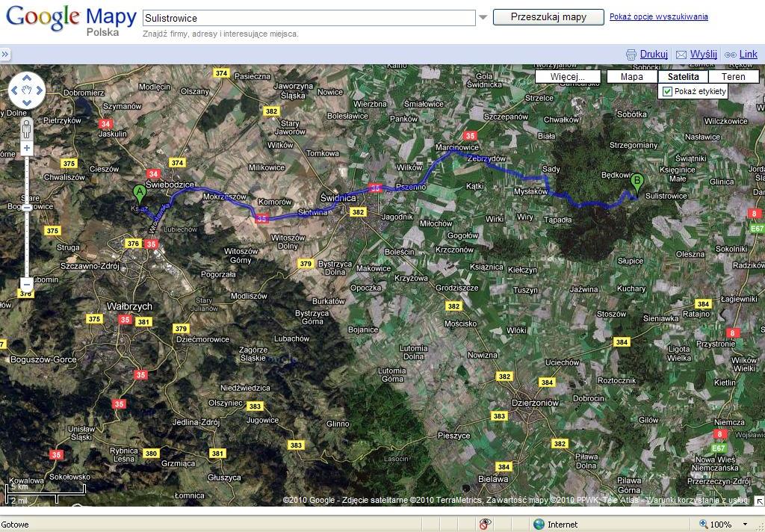Open the browser zoom level dropdown

[745, 525]
